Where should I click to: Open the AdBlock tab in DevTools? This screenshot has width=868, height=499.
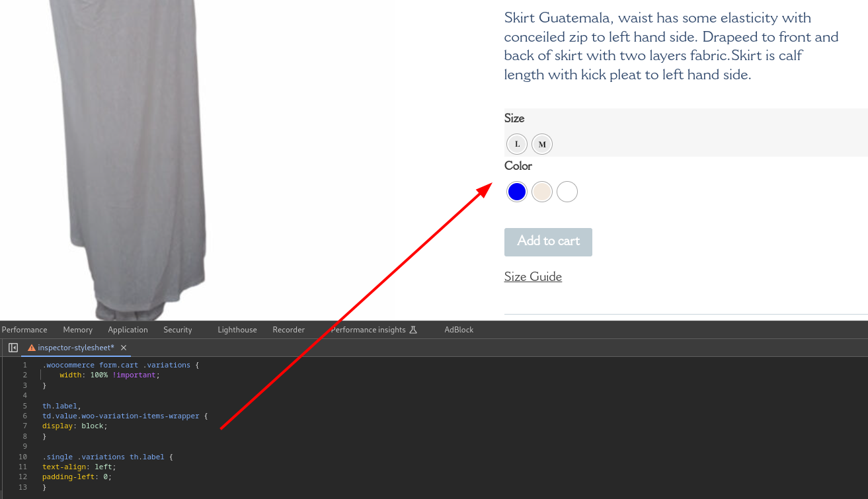[459, 330]
